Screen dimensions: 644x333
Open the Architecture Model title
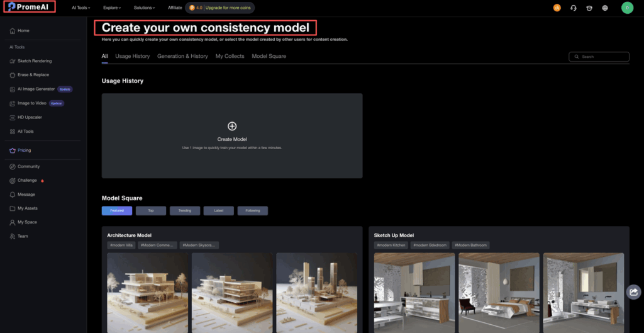130,235
